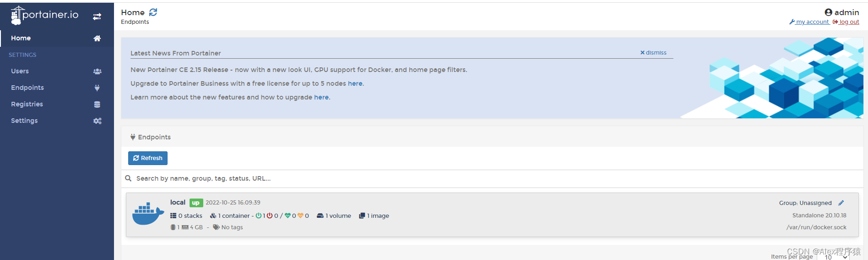This screenshot has width=868, height=260.
Task: Focus the endpoint search field
Action: pyautogui.click(x=492, y=178)
